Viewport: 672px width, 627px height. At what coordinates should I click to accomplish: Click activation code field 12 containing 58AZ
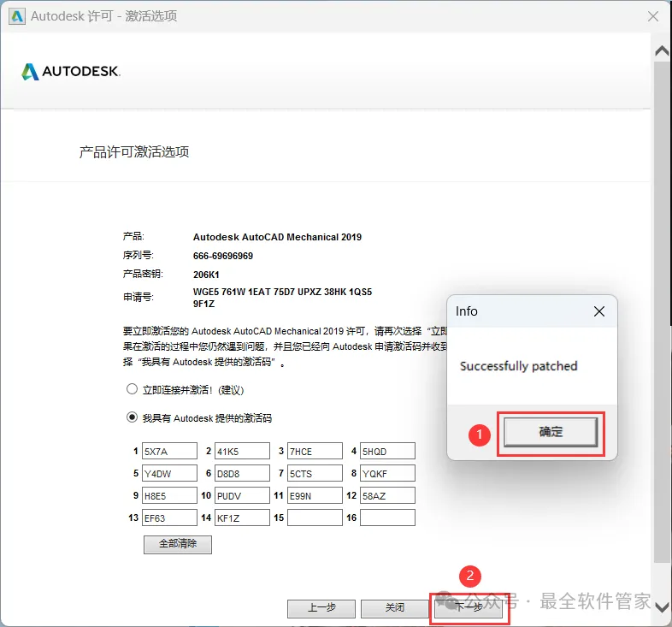tap(387, 496)
